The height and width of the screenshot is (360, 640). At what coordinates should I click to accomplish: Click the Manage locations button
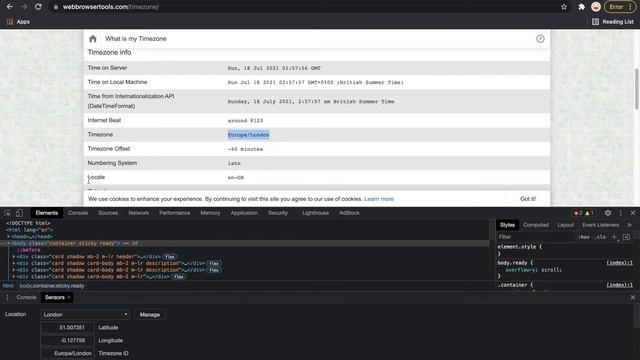pyautogui.click(x=150, y=315)
